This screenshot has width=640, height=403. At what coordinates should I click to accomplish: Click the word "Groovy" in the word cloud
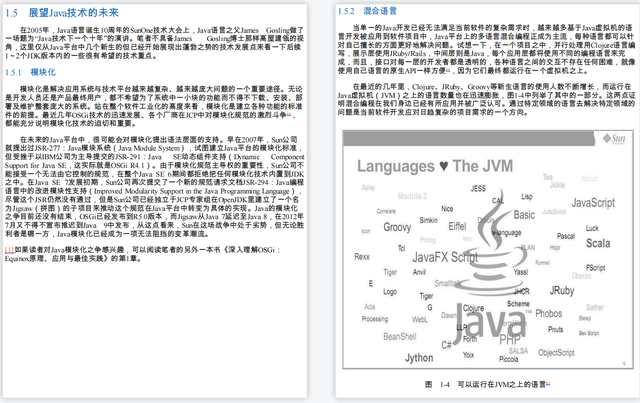pos(397,227)
